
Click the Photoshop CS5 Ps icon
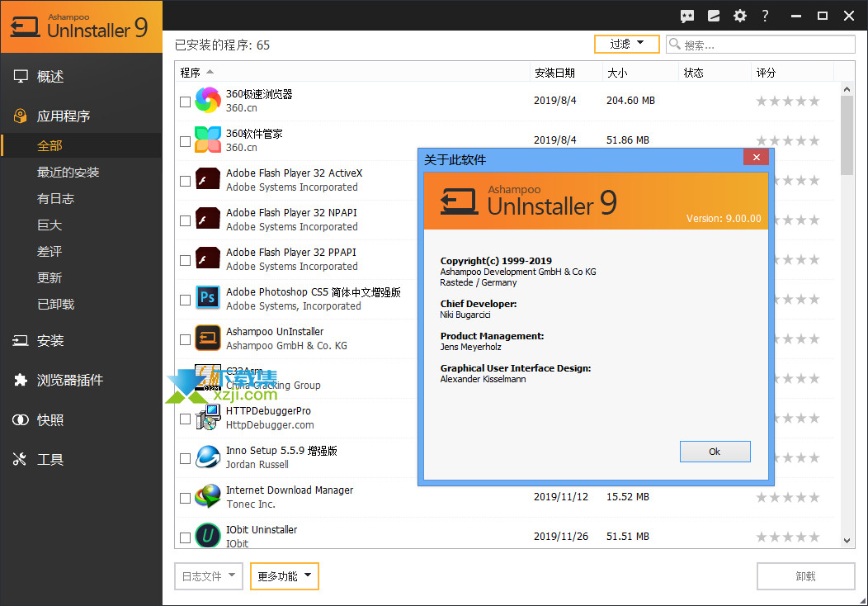click(208, 298)
